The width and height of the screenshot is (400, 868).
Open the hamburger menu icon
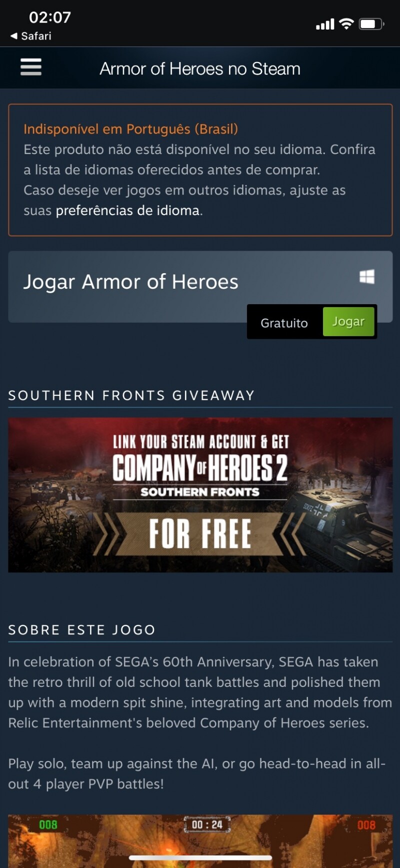(x=30, y=67)
